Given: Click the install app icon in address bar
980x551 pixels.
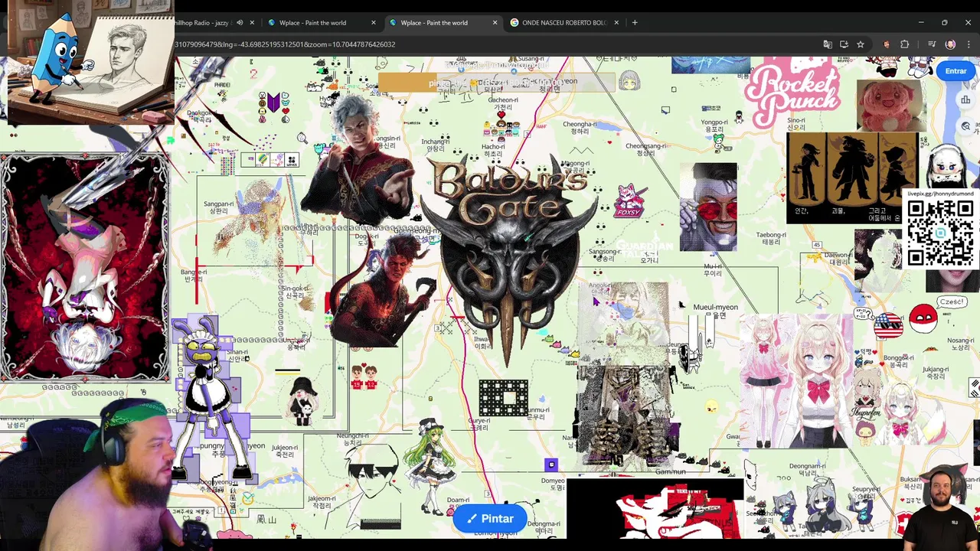Looking at the screenshot, I should point(844,44).
